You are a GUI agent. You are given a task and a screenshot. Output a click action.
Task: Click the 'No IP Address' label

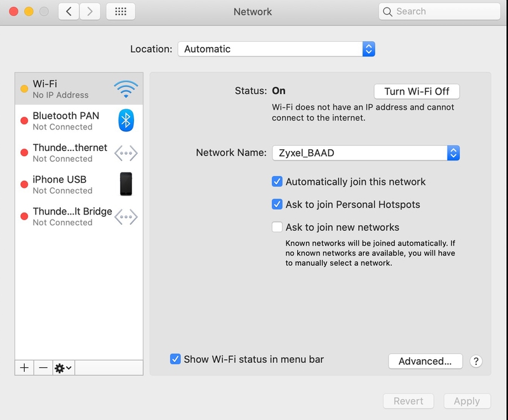pyautogui.click(x=60, y=95)
